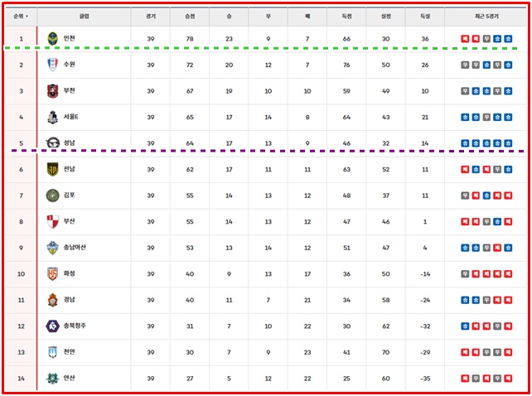532x396 pixels.
Task: Open the Jeonnam (전남) yellow crest
Action: [x=53, y=170]
